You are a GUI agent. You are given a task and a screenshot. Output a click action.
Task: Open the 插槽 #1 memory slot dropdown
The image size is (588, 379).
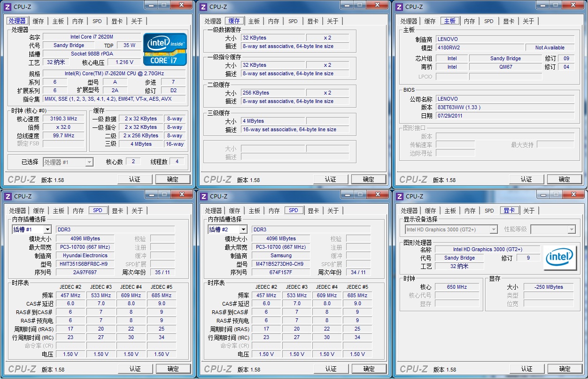(31, 229)
